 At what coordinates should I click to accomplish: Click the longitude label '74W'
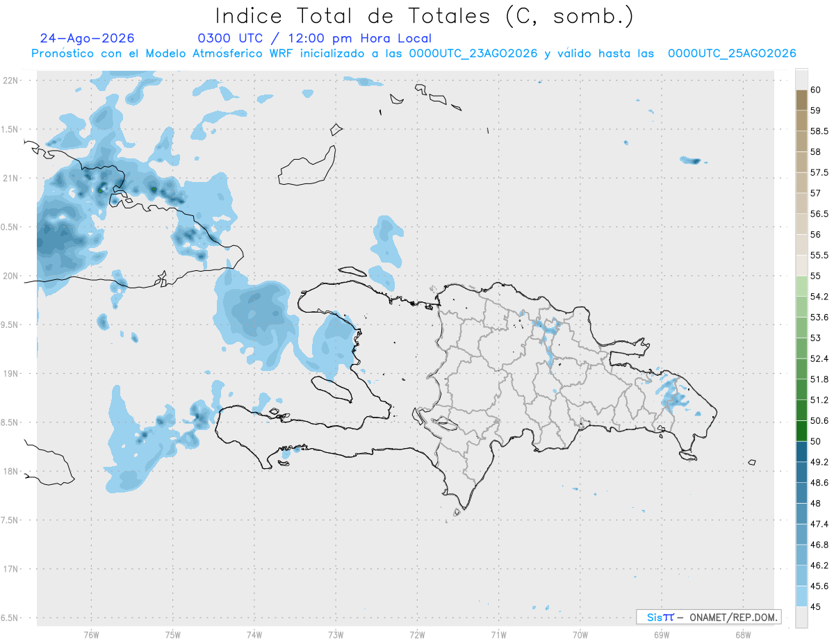tap(254, 634)
